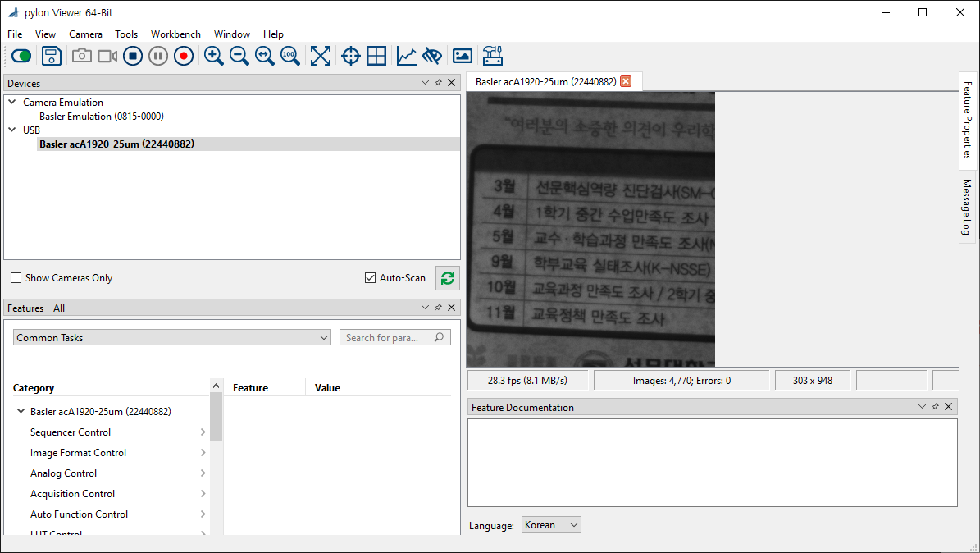This screenshot has height=553, width=980.
Task: Open the Workbench menu
Action: [x=175, y=34]
